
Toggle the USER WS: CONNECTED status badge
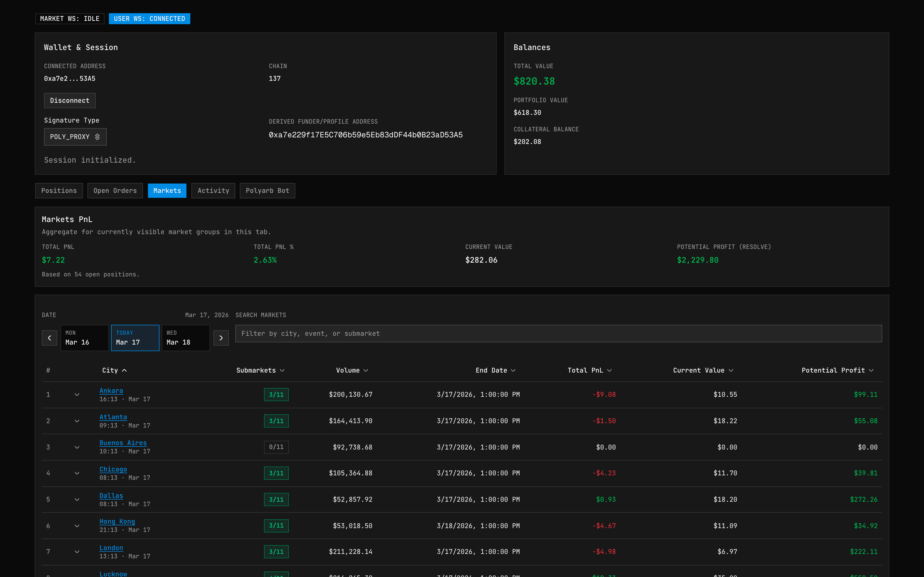[150, 18]
